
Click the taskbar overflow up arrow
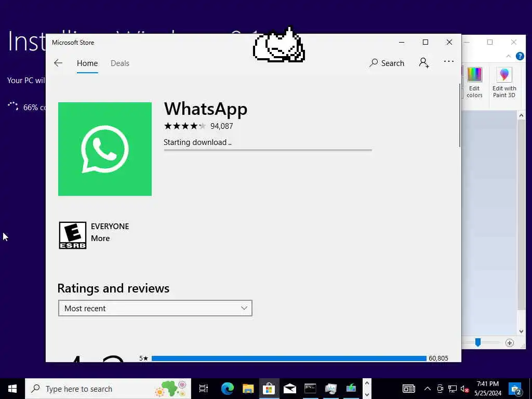(x=367, y=383)
